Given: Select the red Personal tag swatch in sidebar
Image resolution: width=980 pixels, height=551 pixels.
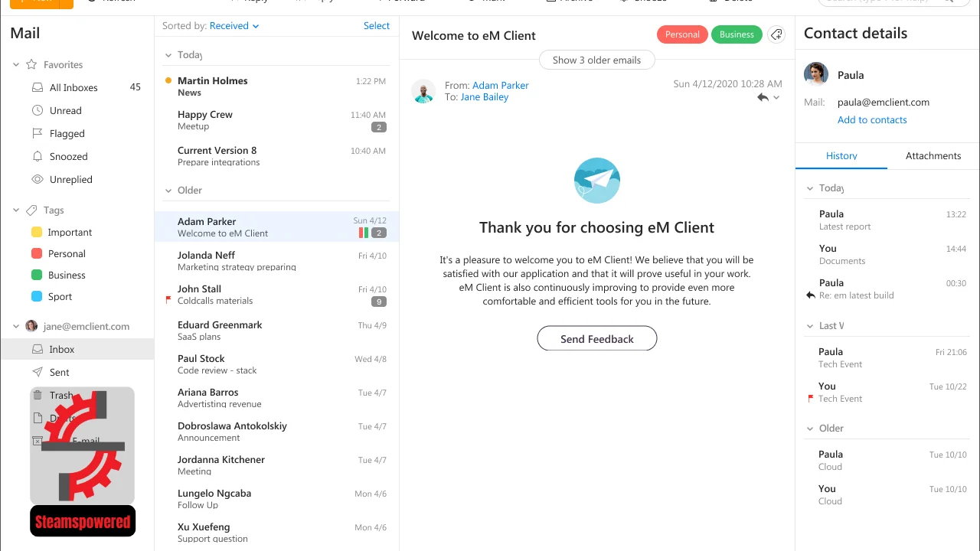Looking at the screenshot, I should click(37, 253).
